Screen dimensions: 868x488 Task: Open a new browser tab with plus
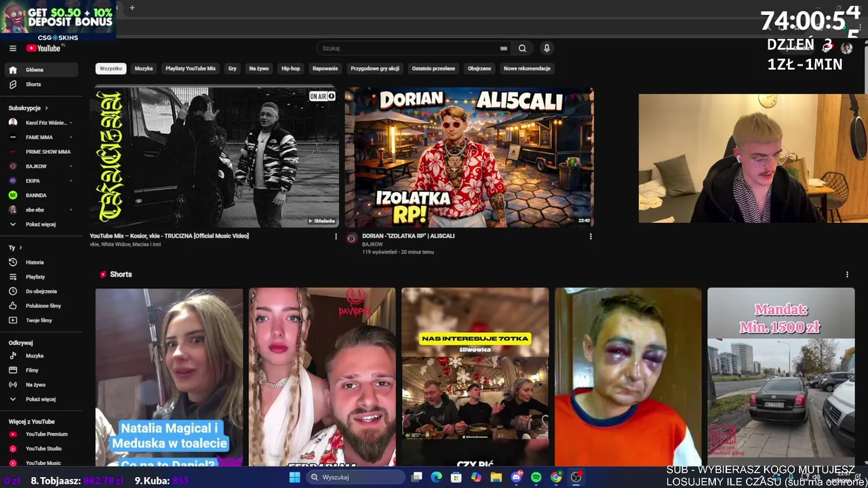[x=132, y=8]
